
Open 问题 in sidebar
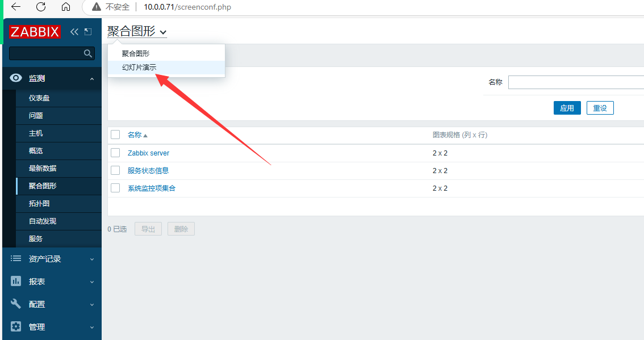(58, 116)
